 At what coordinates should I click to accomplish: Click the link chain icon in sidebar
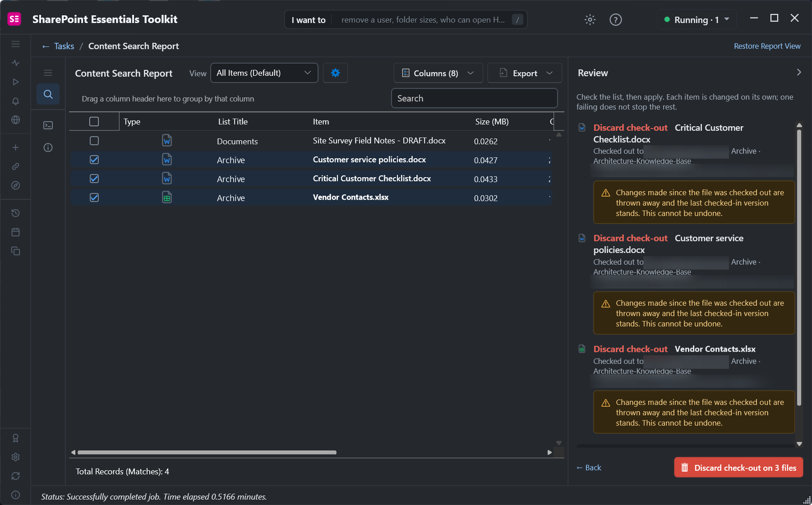(x=16, y=166)
